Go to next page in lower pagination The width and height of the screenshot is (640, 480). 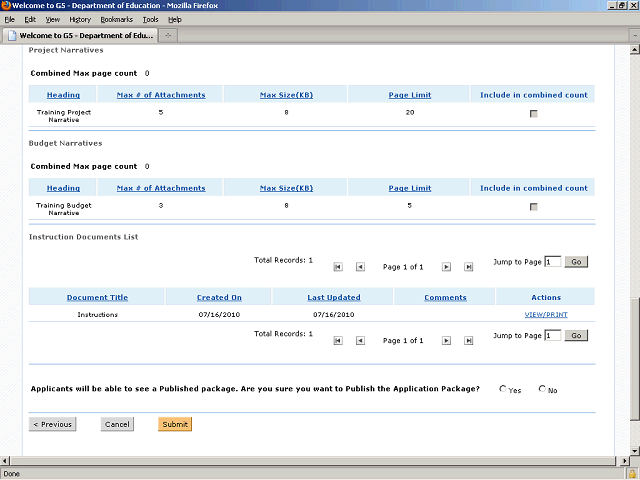pyautogui.click(x=447, y=340)
